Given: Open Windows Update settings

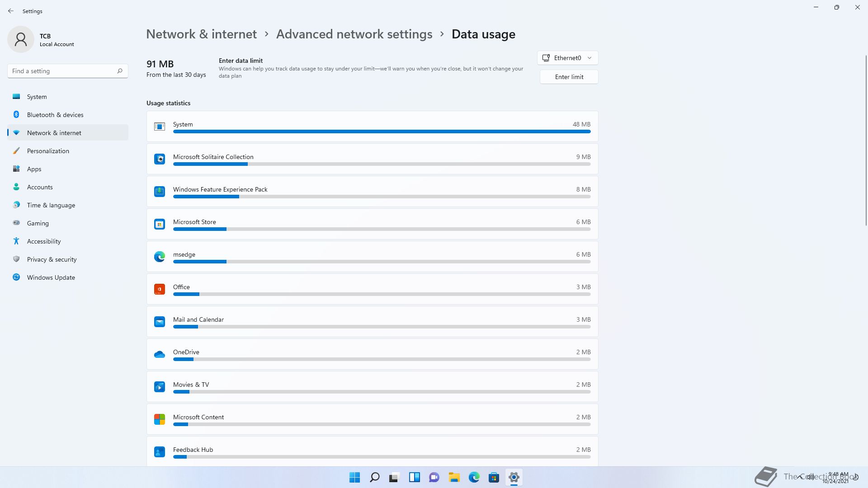Looking at the screenshot, I should point(68,277).
